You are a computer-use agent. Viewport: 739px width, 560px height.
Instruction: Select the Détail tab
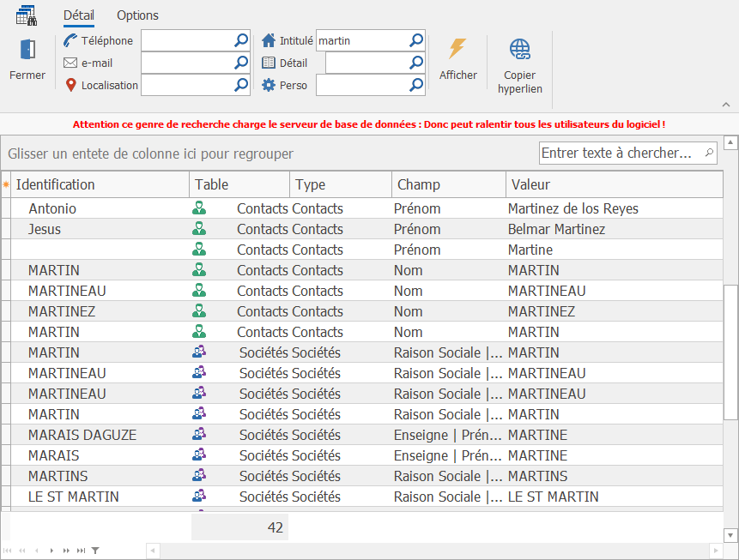[79, 15]
